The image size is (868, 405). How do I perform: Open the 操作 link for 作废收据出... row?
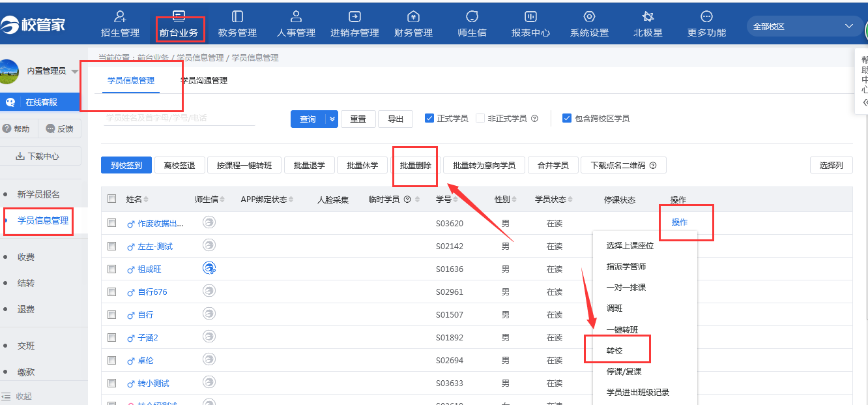click(x=680, y=222)
